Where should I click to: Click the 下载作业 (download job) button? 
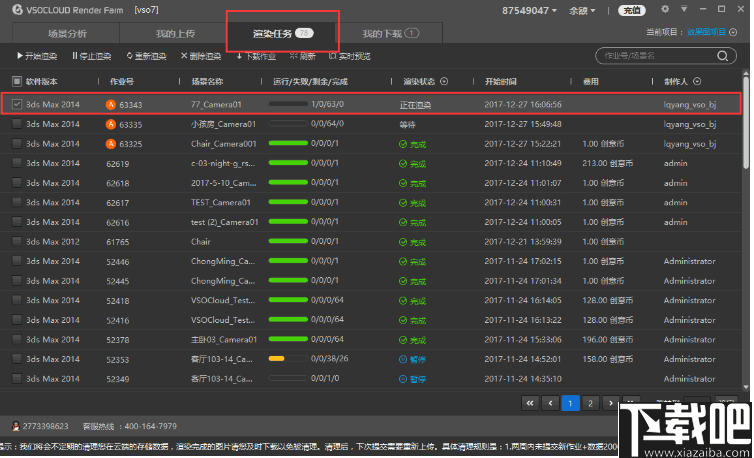click(x=256, y=56)
